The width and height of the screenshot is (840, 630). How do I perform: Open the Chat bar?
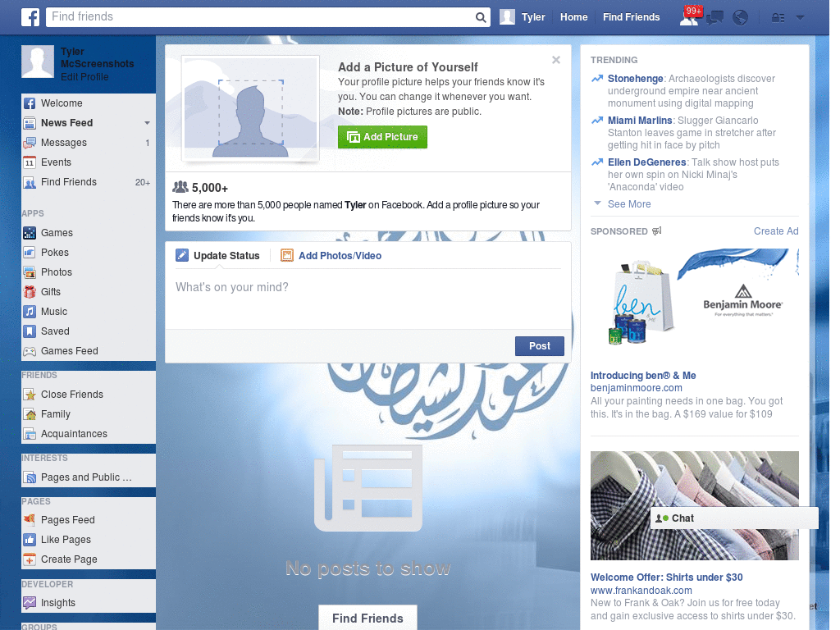[x=734, y=518]
